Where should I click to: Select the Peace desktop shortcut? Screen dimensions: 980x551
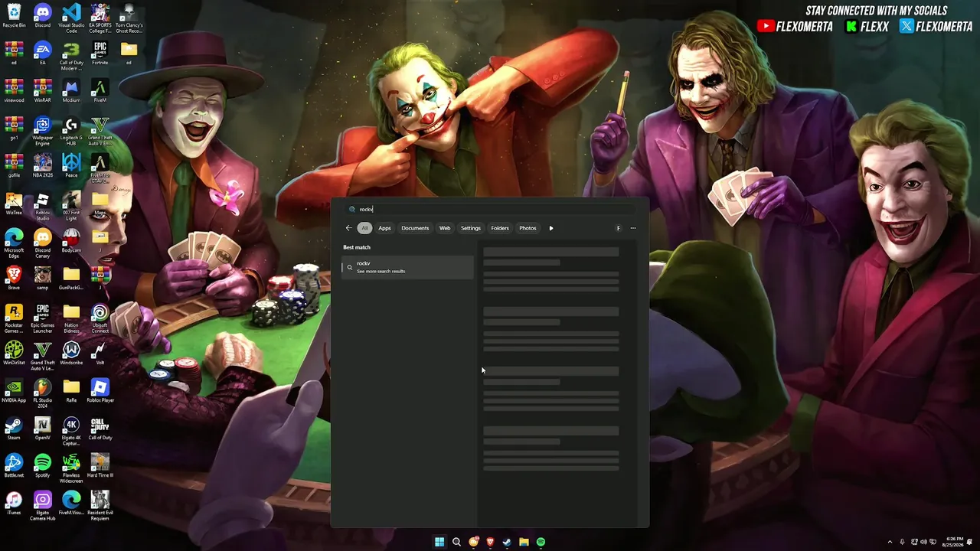pos(71,165)
